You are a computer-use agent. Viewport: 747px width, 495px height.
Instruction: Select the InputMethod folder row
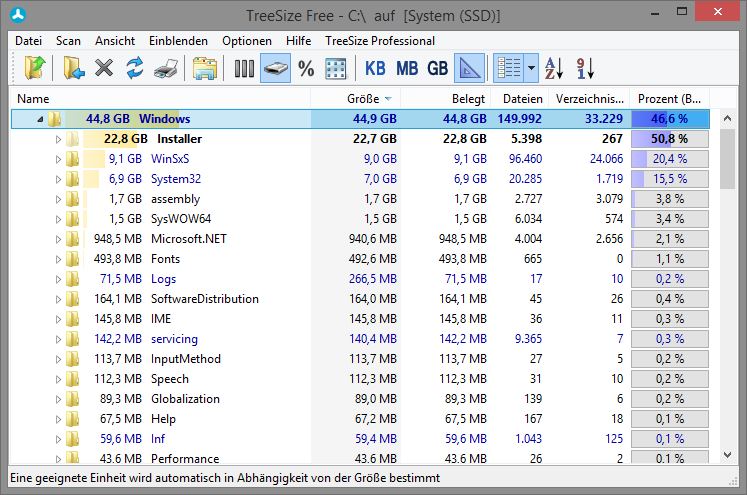(x=360, y=359)
